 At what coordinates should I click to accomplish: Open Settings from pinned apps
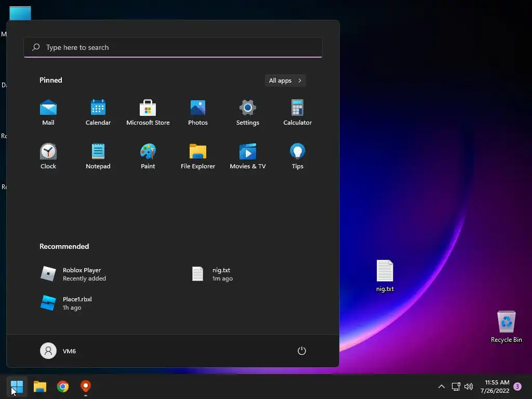248,113
